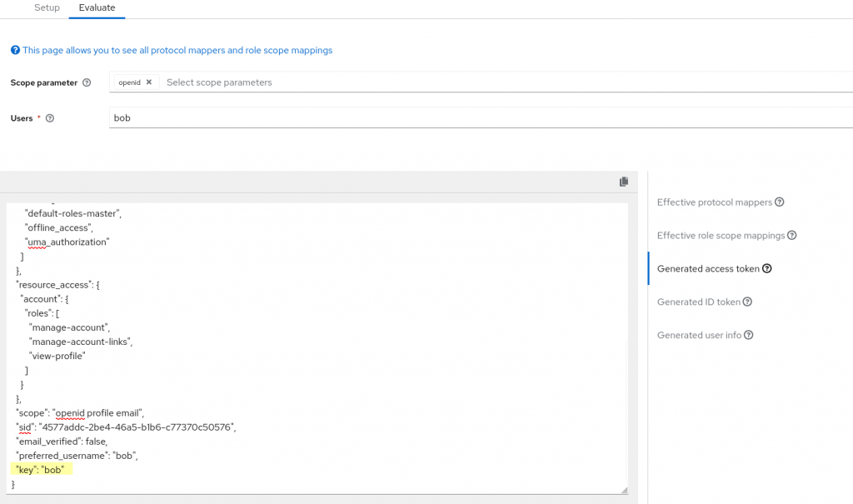Open Effective protocol mappers view
Viewport: 853px width, 504px height.
(x=714, y=202)
